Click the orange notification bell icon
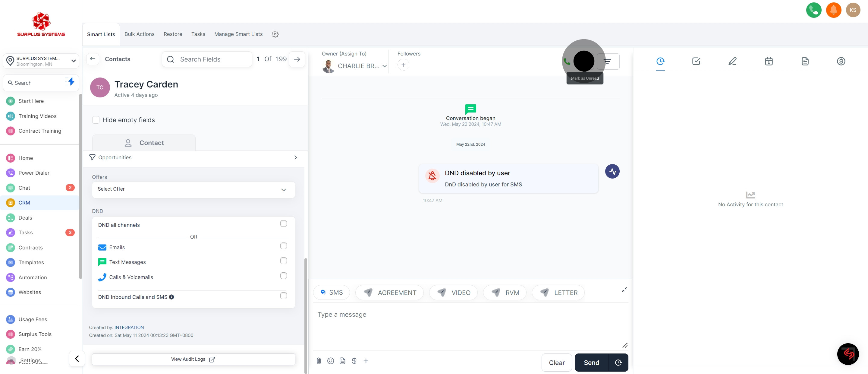 coord(833,10)
